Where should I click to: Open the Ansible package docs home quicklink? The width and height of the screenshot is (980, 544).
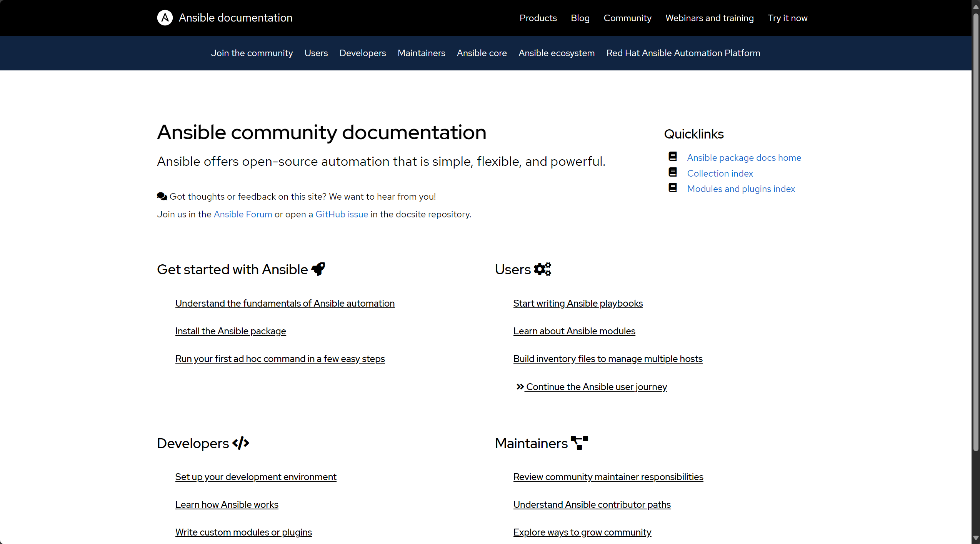pyautogui.click(x=744, y=158)
